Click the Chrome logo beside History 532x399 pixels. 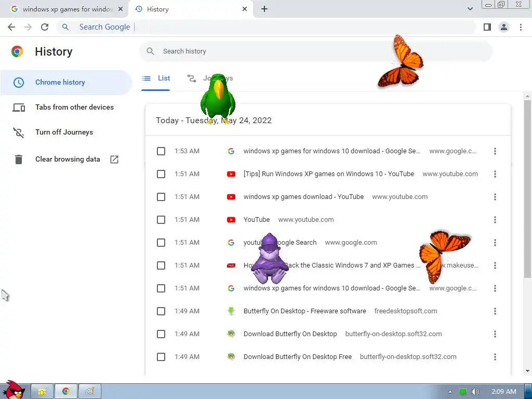click(x=17, y=51)
